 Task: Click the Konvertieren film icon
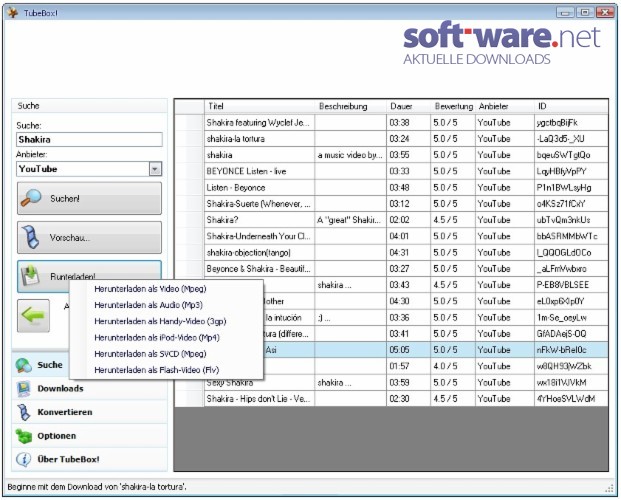click(24, 412)
